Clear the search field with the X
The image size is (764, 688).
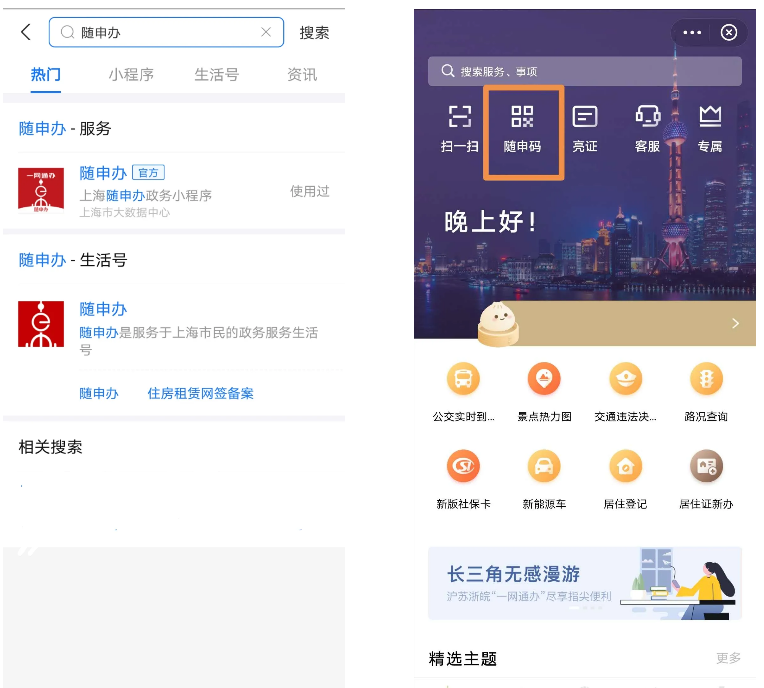tap(266, 32)
